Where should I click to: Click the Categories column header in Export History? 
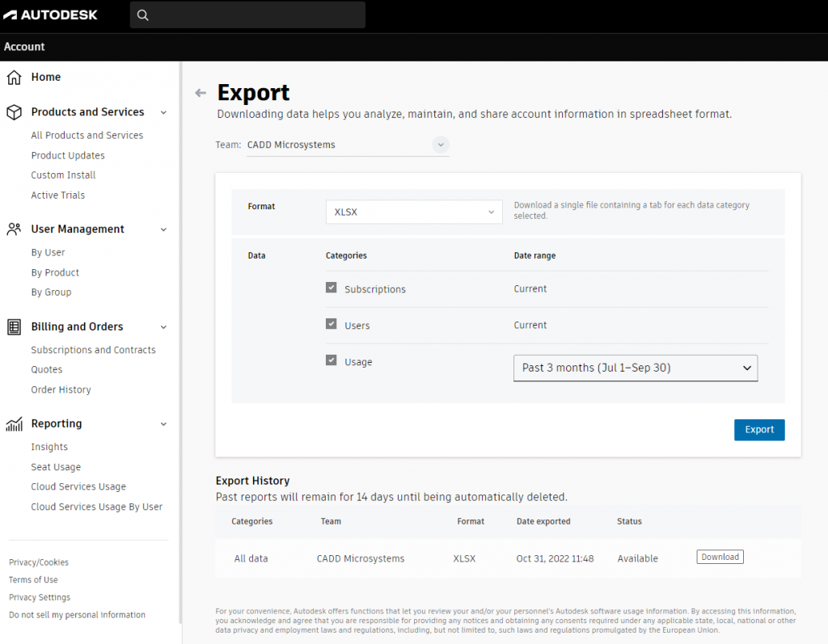tap(252, 521)
